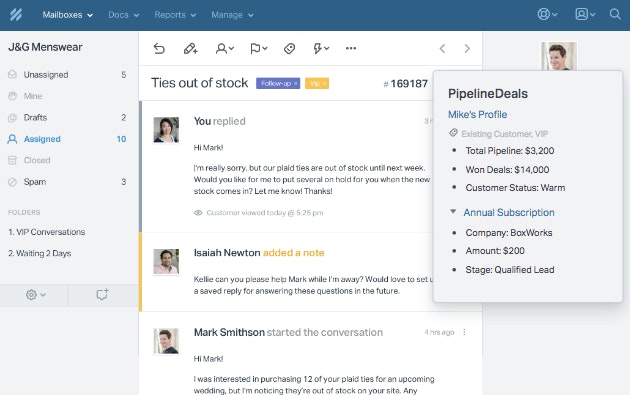Click the Existing Customer tag icon
This screenshot has width=630, height=395.
coord(453,133)
